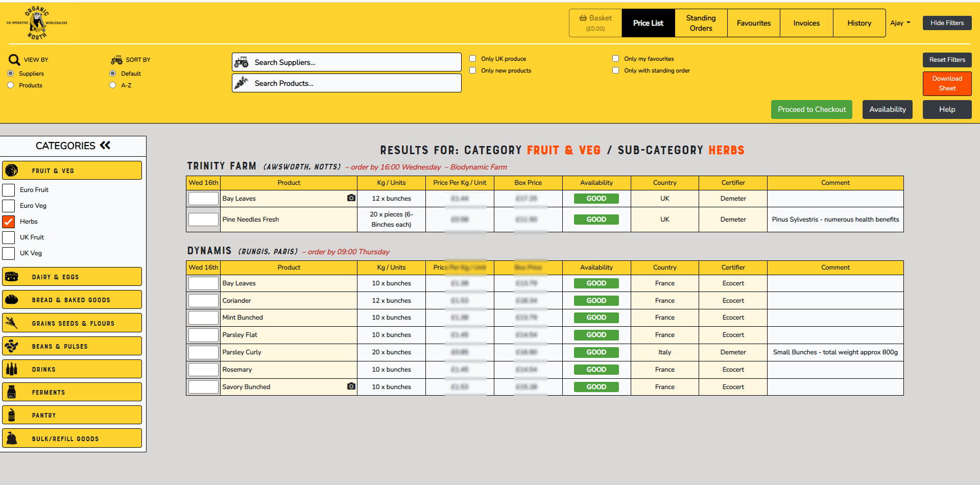The height and width of the screenshot is (485, 980).
Task: Check the UK Veg sub-category
Action: coord(9,253)
